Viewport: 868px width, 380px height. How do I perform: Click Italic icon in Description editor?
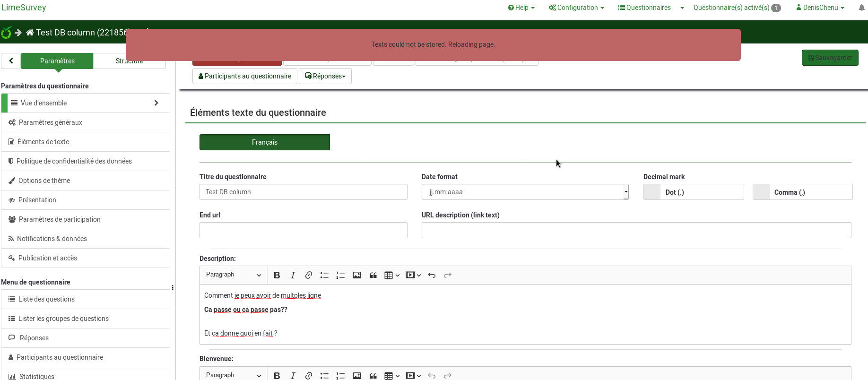(x=293, y=275)
